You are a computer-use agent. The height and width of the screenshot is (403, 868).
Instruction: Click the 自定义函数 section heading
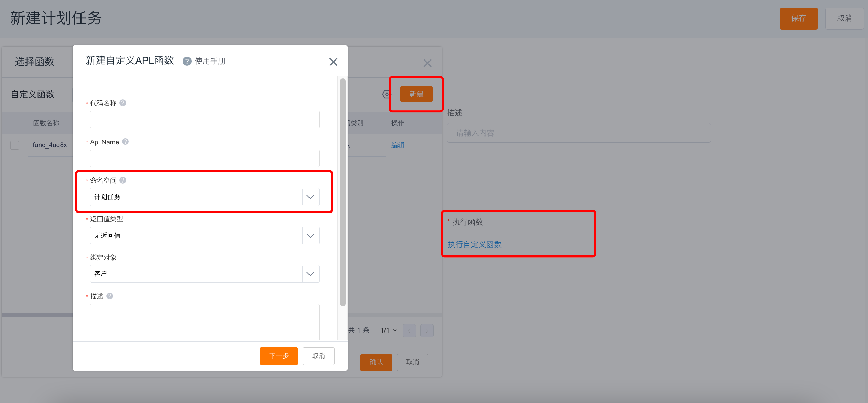point(33,95)
